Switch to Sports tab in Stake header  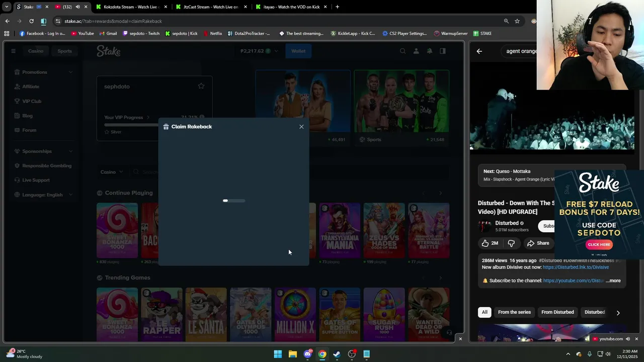coord(64,51)
